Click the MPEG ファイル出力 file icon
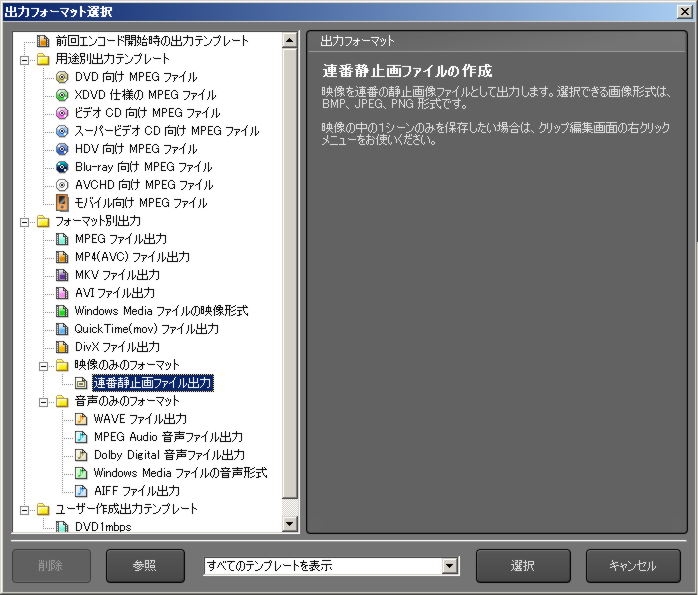 coord(62,239)
